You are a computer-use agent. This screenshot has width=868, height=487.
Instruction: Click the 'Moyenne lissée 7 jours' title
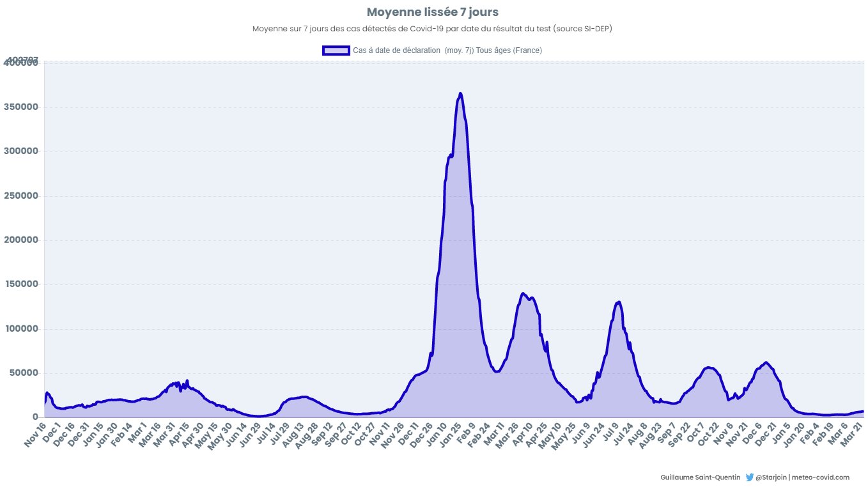click(x=433, y=12)
